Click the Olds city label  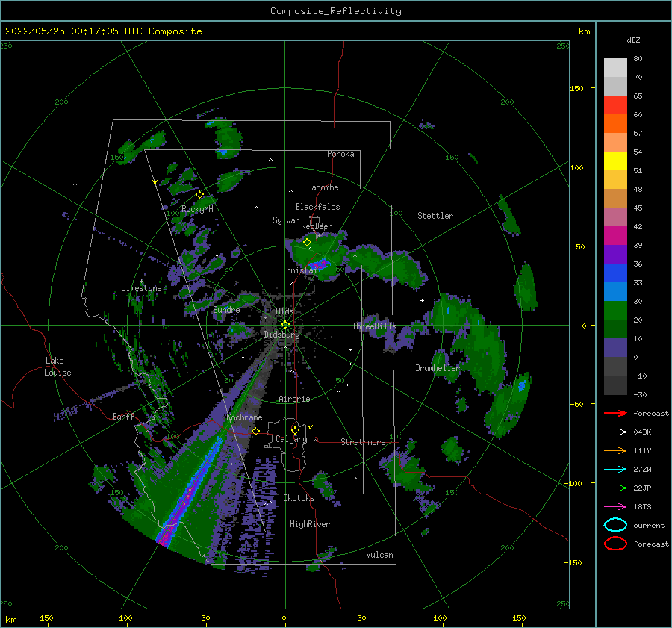coord(284,311)
